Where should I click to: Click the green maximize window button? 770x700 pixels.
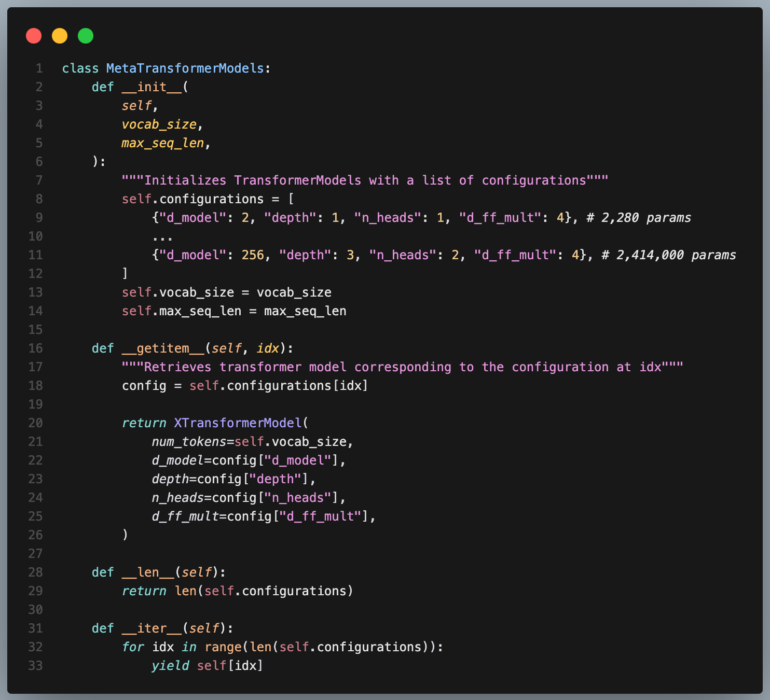pos(86,36)
